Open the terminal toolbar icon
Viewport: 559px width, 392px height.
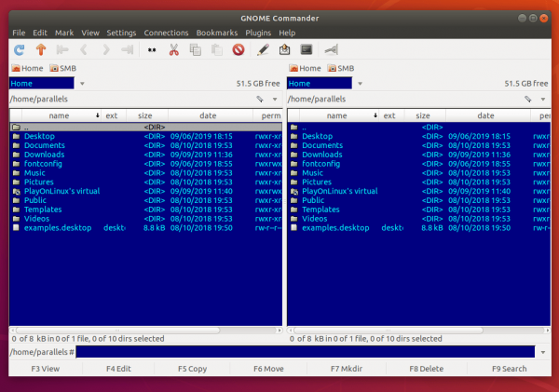[307, 49]
